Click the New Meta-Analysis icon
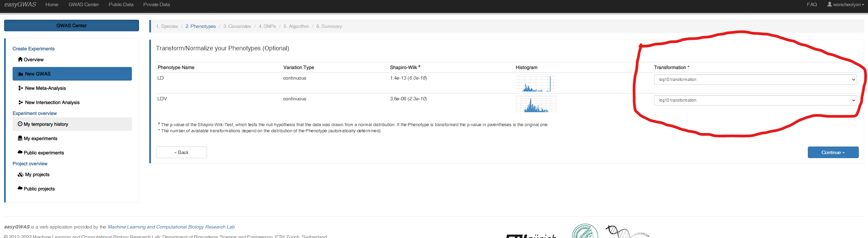Screen dimensions: 868x238 (20, 88)
